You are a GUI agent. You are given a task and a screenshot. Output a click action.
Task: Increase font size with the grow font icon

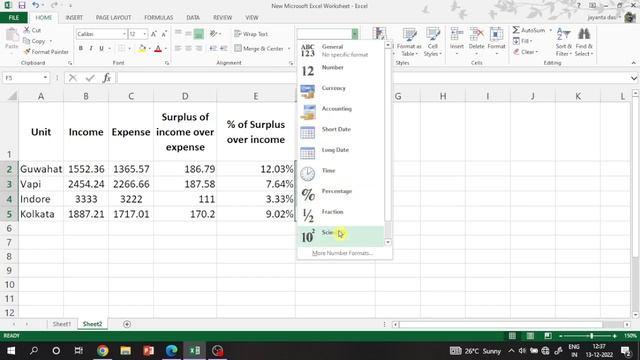[x=154, y=34]
